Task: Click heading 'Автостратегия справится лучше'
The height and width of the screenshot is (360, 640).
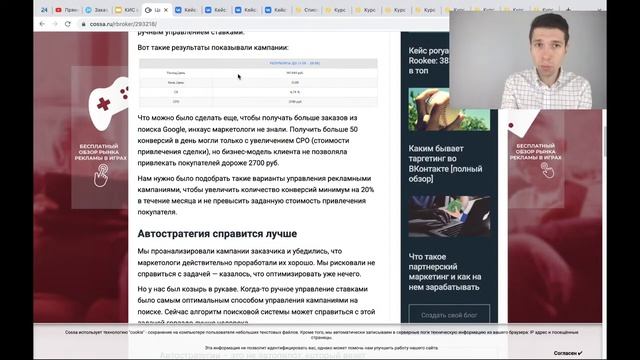Action: 217,233
